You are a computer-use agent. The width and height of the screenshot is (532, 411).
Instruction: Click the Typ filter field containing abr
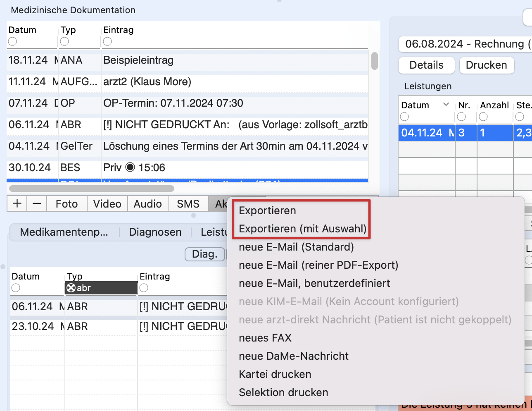(102, 288)
